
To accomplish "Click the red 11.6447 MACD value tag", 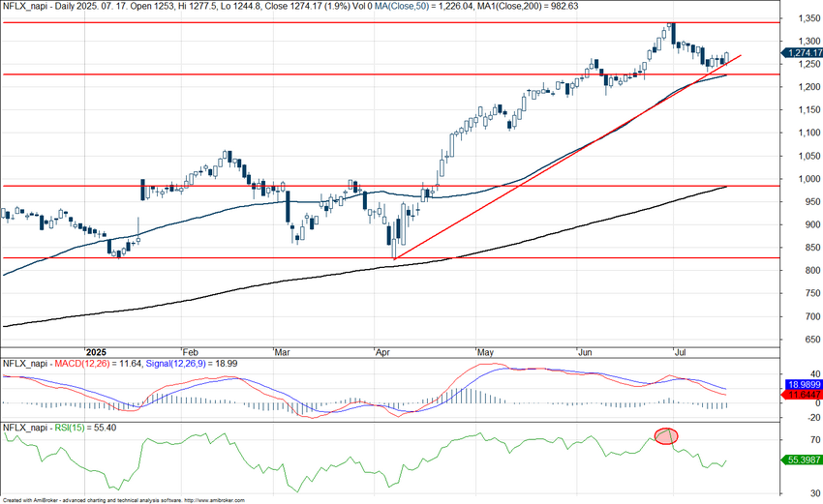I will [x=804, y=395].
